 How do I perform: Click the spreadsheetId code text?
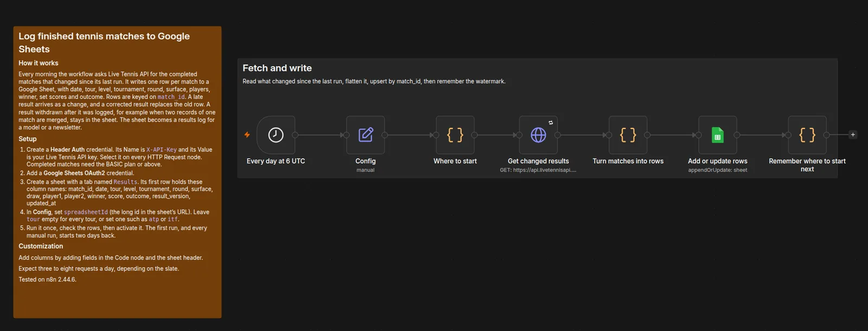(86, 212)
